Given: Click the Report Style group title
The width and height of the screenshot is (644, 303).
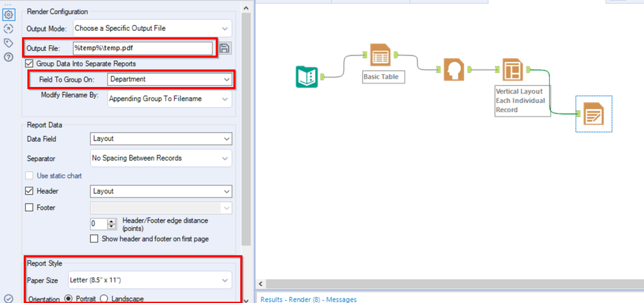Looking at the screenshot, I should [x=45, y=263].
